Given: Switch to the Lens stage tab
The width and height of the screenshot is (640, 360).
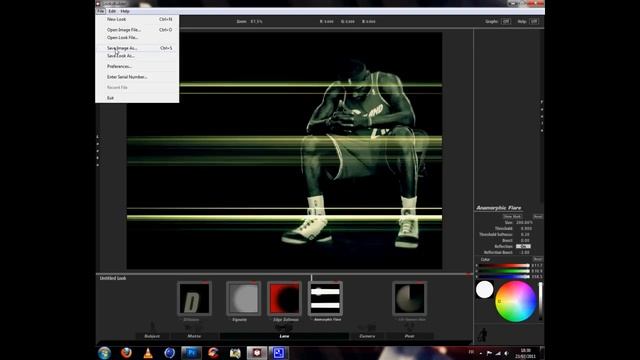Looking at the screenshot, I should pyautogui.click(x=284, y=336).
